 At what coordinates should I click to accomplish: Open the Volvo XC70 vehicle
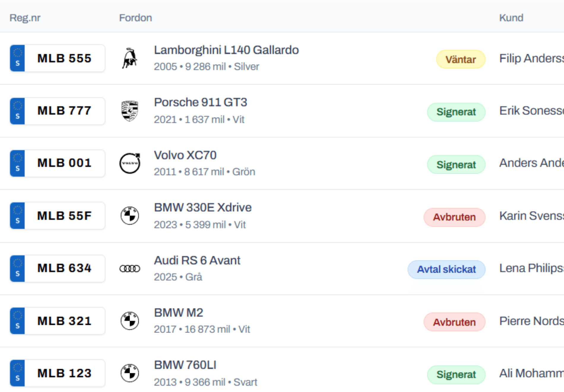click(185, 155)
